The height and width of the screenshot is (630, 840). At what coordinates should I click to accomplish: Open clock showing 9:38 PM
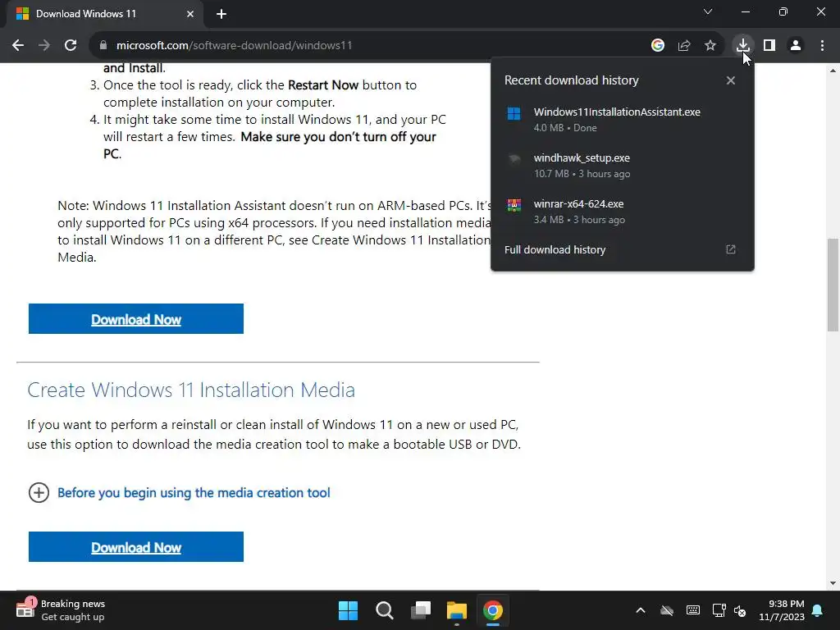[x=782, y=610]
